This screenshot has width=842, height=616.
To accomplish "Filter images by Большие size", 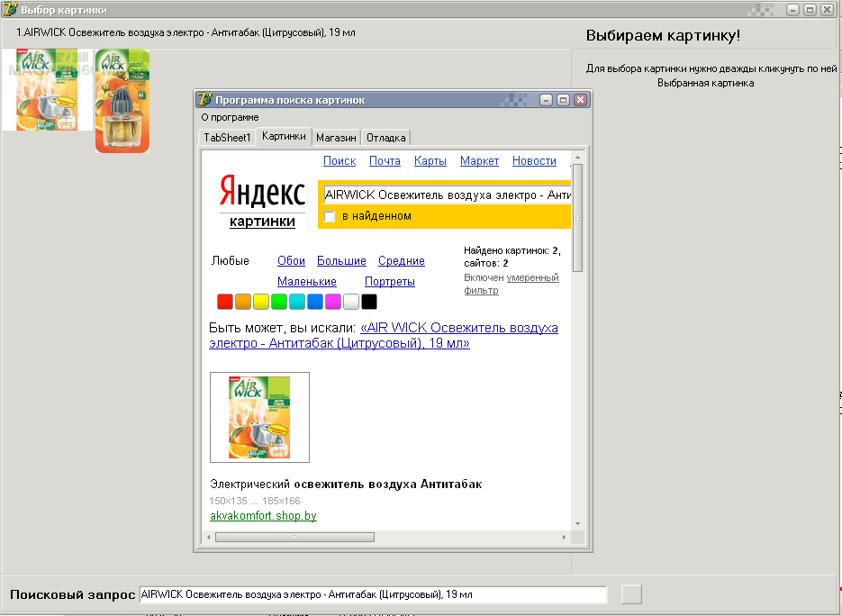I will [x=341, y=260].
